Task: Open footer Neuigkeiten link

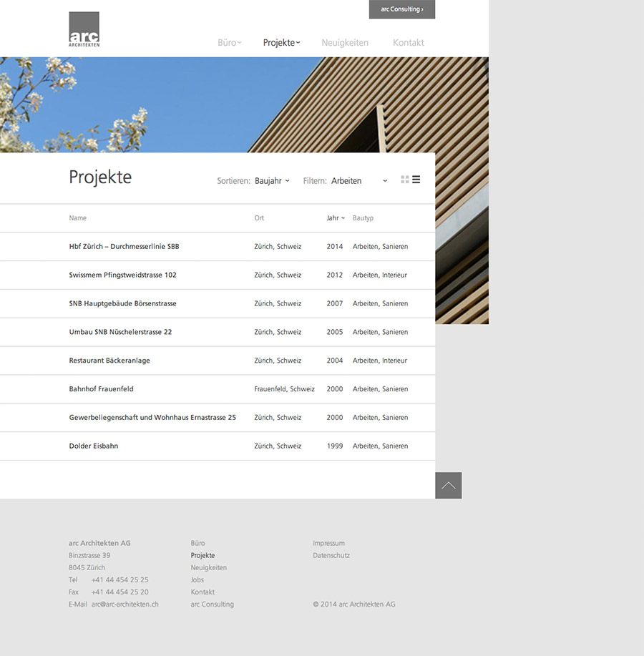Action: pyautogui.click(x=209, y=568)
